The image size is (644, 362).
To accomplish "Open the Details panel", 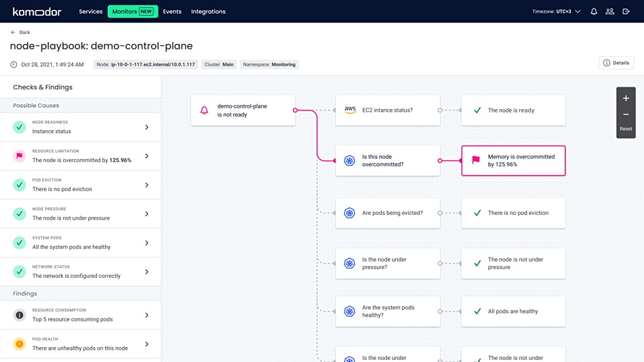I will [616, 63].
